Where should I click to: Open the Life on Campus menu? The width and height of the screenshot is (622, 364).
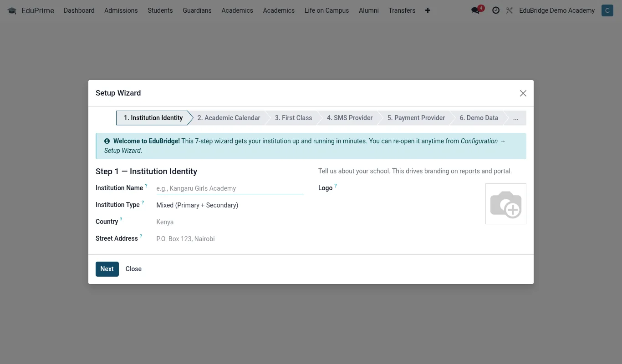point(327,10)
